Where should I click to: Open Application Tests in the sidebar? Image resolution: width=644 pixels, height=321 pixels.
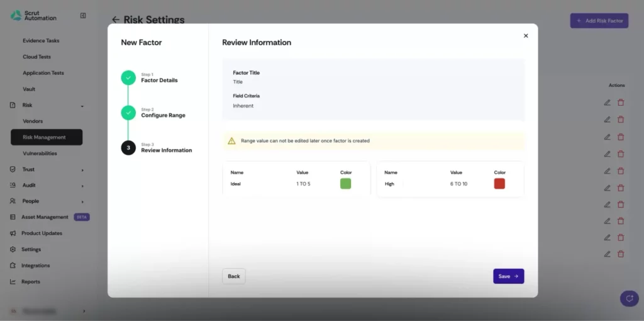click(x=43, y=73)
